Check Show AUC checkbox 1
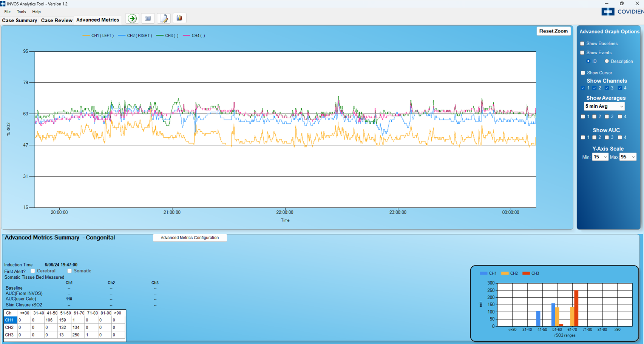Image resolution: width=644 pixels, height=344 pixels. [x=583, y=138]
